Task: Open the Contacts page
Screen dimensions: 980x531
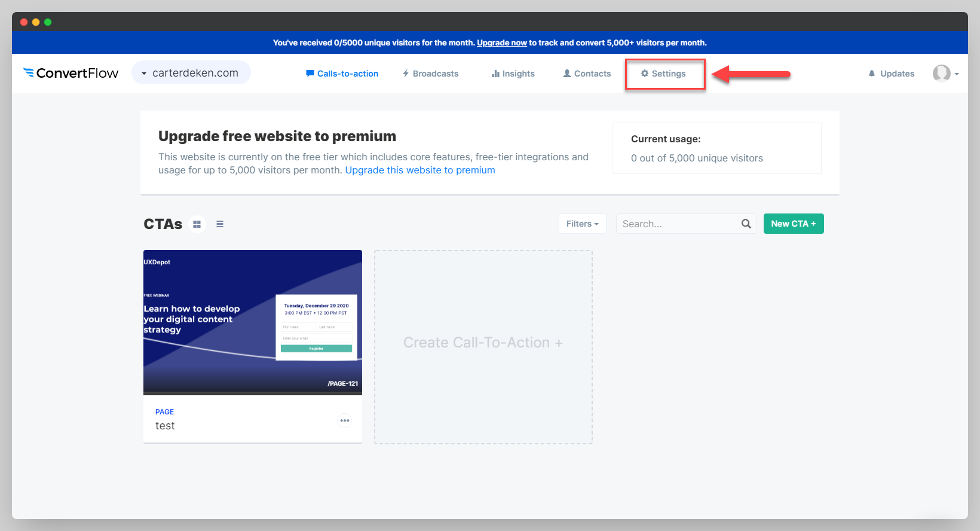Action: (587, 74)
